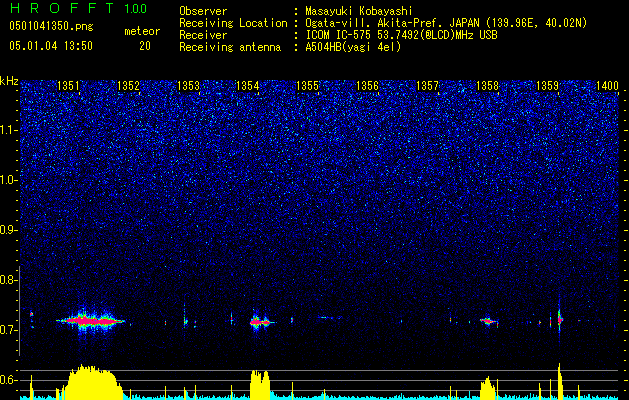Click the 1357 time marker

point(428,86)
